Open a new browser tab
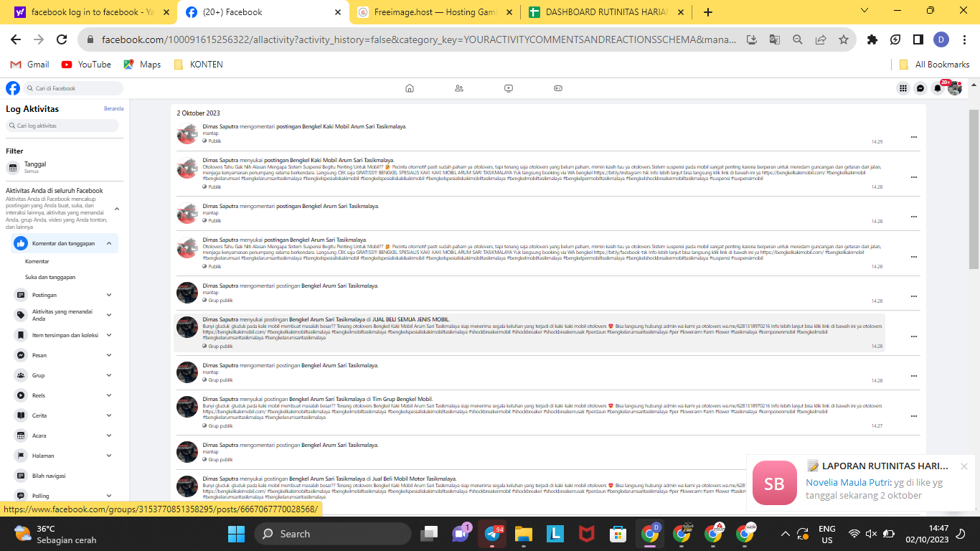The width and height of the screenshot is (980, 551). click(x=708, y=12)
